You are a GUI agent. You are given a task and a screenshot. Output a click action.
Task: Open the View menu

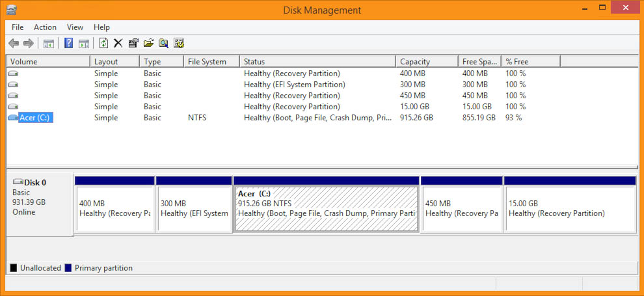point(75,27)
